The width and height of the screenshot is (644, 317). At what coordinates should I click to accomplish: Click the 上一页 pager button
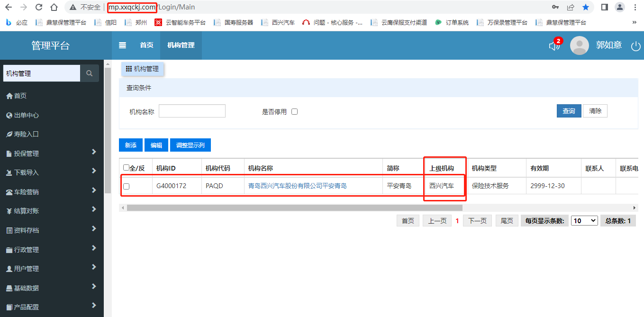437,221
